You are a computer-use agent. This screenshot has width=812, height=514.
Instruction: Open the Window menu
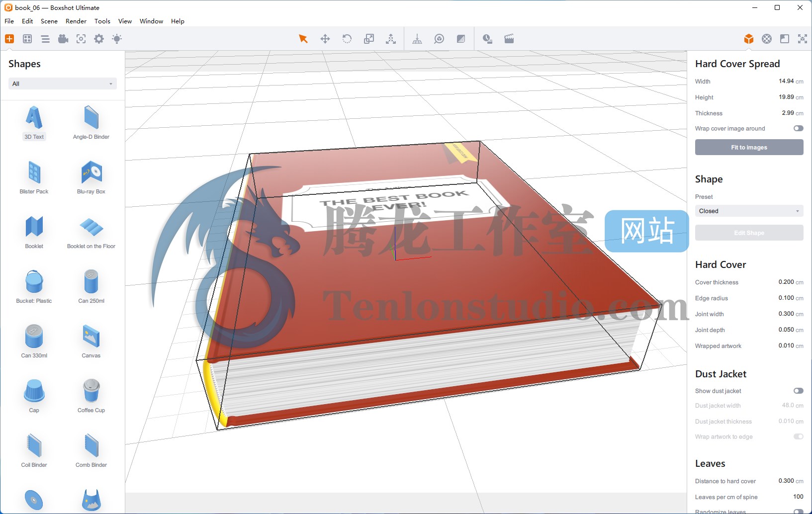coord(151,21)
